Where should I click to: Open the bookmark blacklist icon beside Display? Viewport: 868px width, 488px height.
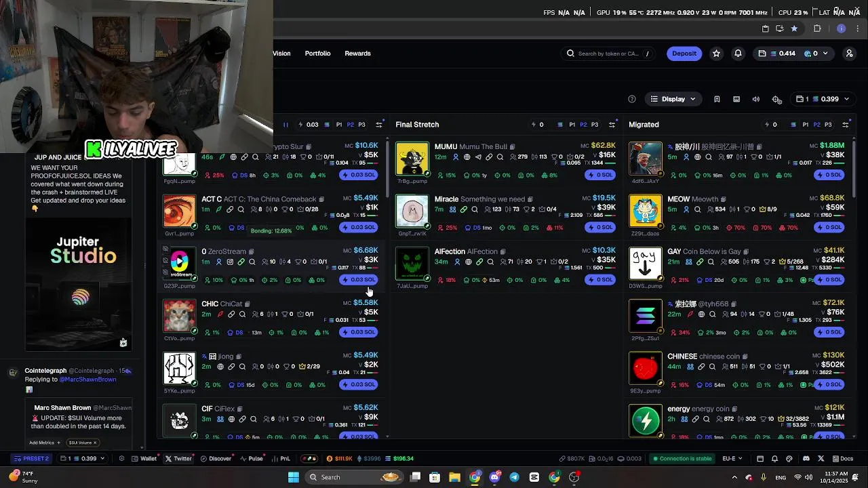717,99
